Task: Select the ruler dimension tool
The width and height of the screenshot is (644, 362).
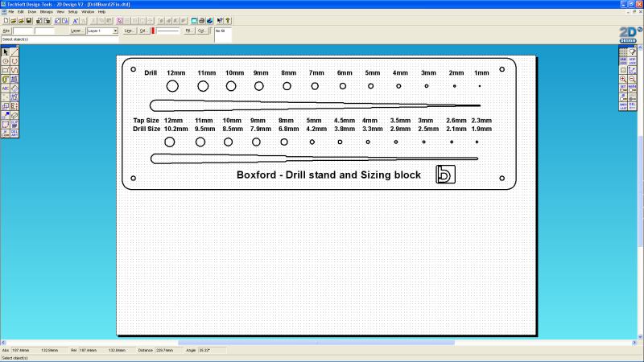Action: point(14,88)
